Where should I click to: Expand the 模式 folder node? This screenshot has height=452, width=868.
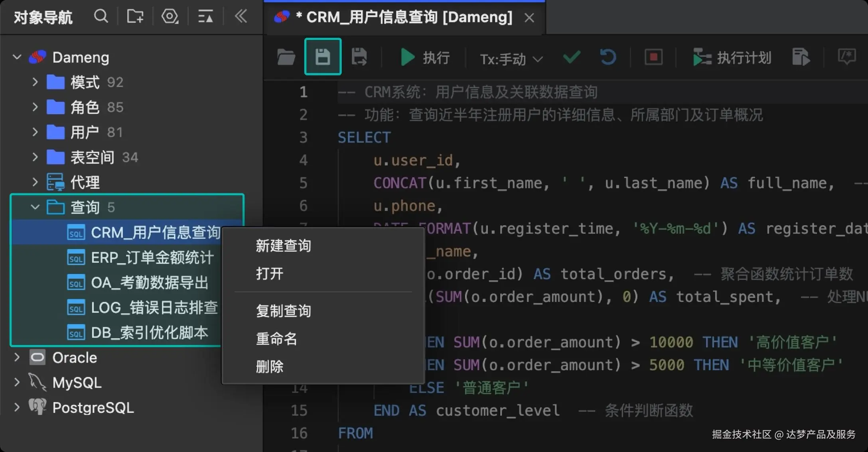pyautogui.click(x=35, y=82)
